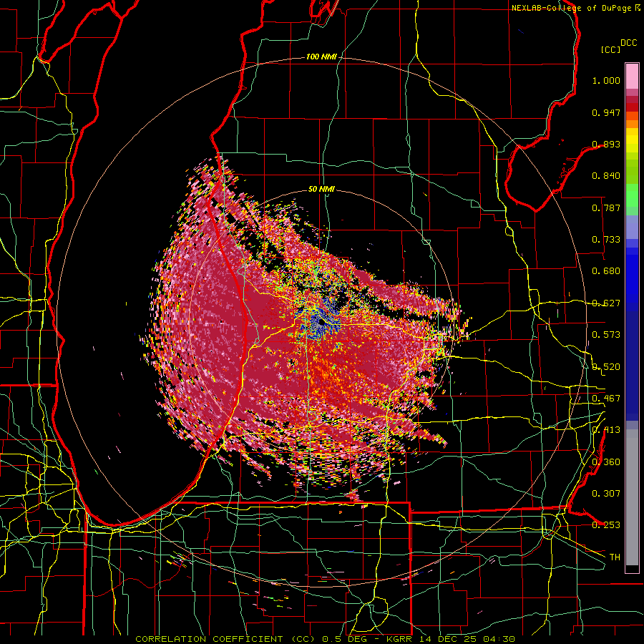Click the 50 NMI range ring label

coord(321,190)
